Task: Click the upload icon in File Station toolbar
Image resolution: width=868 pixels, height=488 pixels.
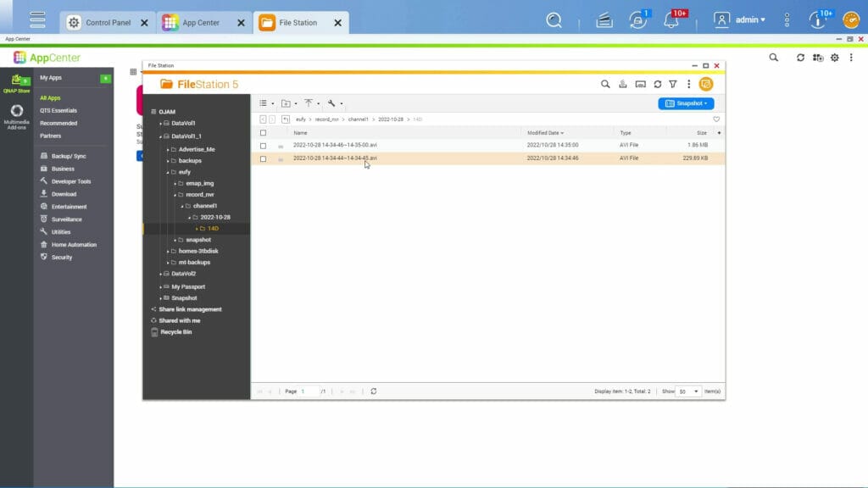Action: tap(309, 104)
